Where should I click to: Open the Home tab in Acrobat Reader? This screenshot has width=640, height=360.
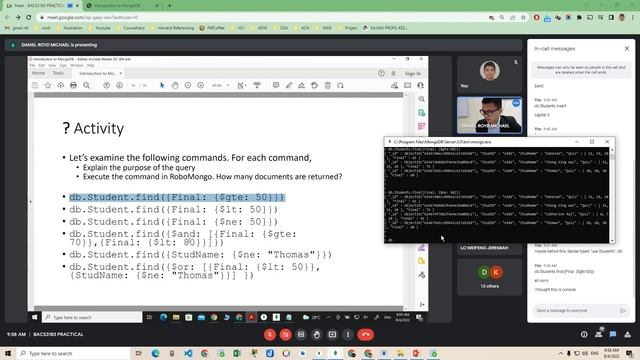point(38,73)
